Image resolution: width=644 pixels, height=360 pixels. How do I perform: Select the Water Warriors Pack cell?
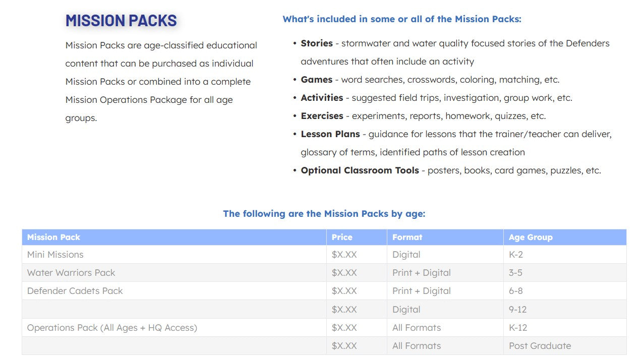pos(71,273)
